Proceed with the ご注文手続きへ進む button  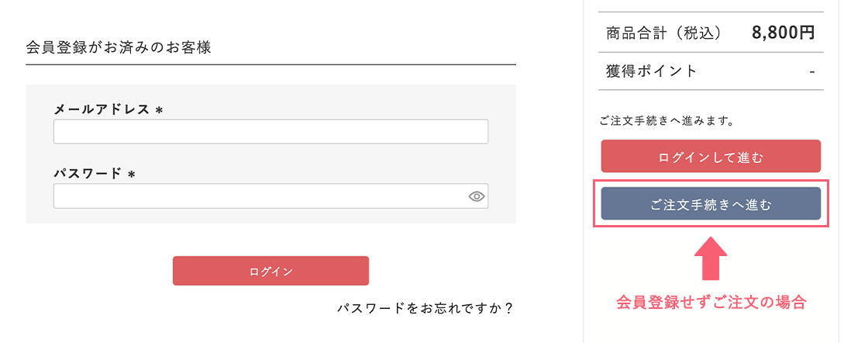[711, 204]
